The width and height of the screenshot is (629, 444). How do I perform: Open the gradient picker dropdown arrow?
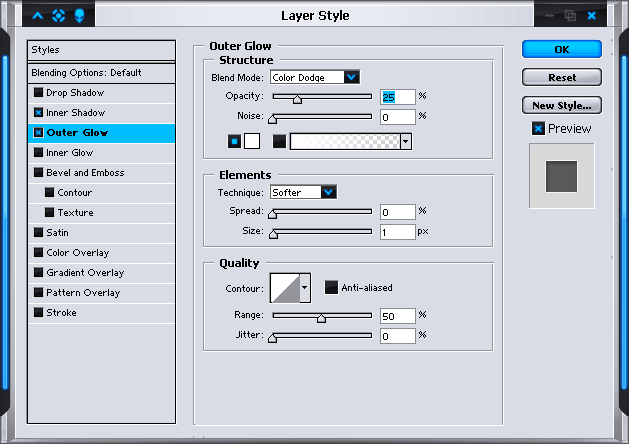pyautogui.click(x=406, y=141)
